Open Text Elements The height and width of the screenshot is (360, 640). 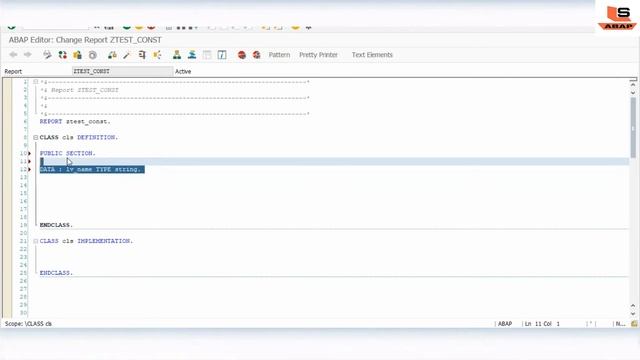pyautogui.click(x=372, y=55)
